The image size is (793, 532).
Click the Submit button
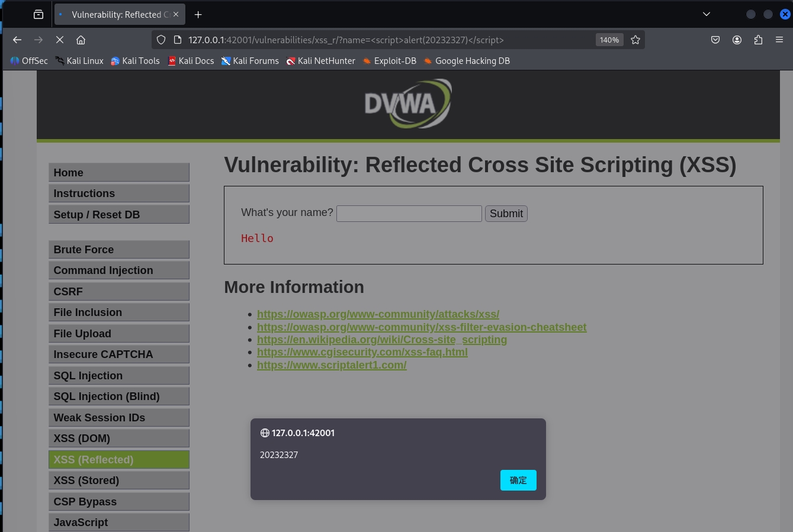click(506, 214)
